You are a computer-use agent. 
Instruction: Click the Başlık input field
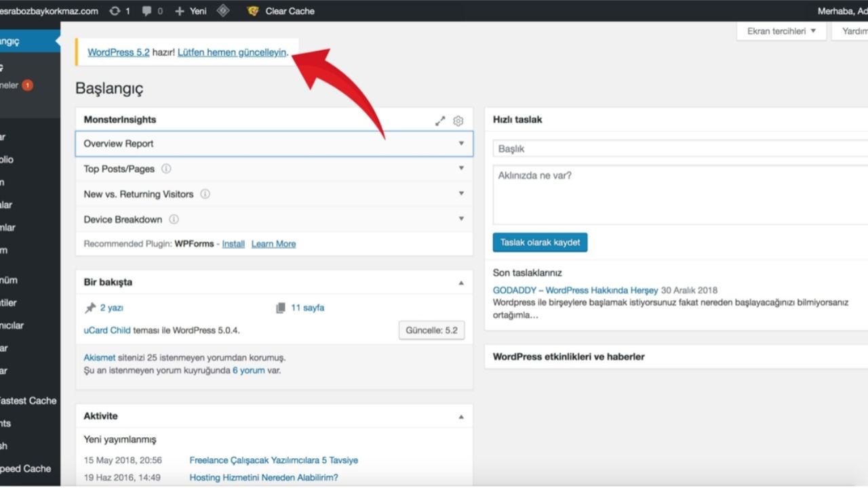pos(680,148)
